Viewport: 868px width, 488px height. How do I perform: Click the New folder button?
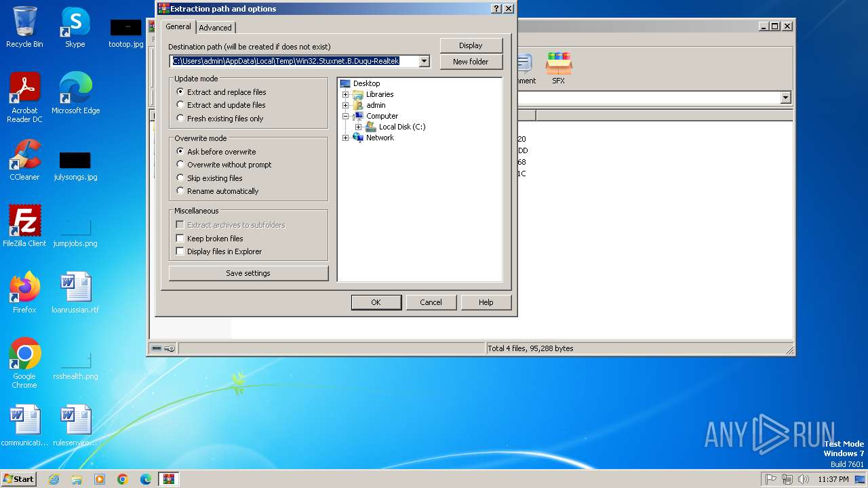point(471,62)
